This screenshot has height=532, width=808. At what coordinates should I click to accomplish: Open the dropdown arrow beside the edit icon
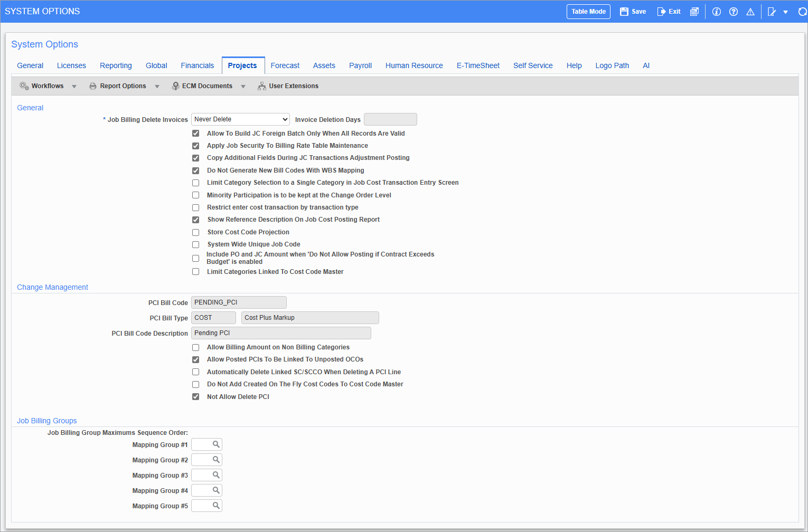(x=785, y=11)
